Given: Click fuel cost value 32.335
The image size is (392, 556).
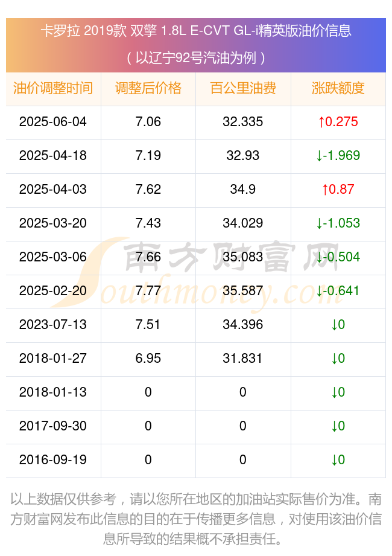Looking at the screenshot, I should 243,121.
